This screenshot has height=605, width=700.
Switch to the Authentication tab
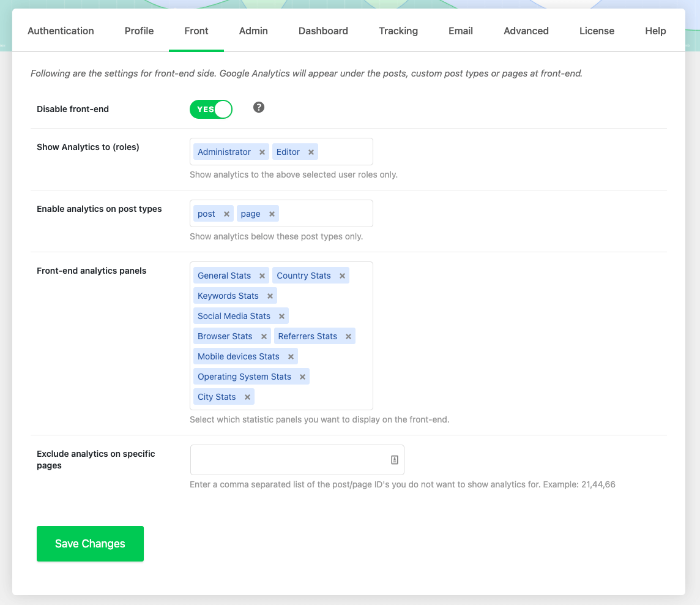pos(61,31)
